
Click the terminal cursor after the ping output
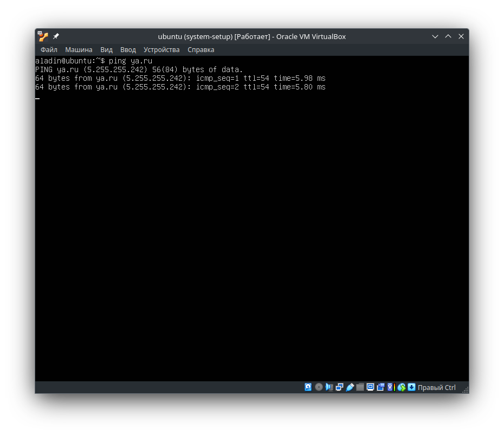pos(37,98)
